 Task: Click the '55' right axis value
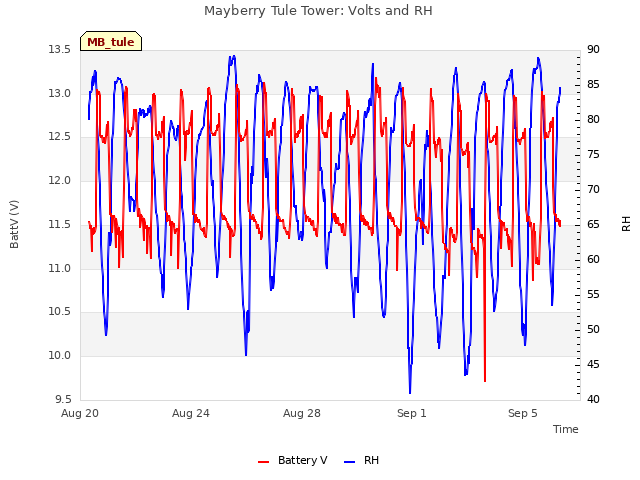[593, 295]
